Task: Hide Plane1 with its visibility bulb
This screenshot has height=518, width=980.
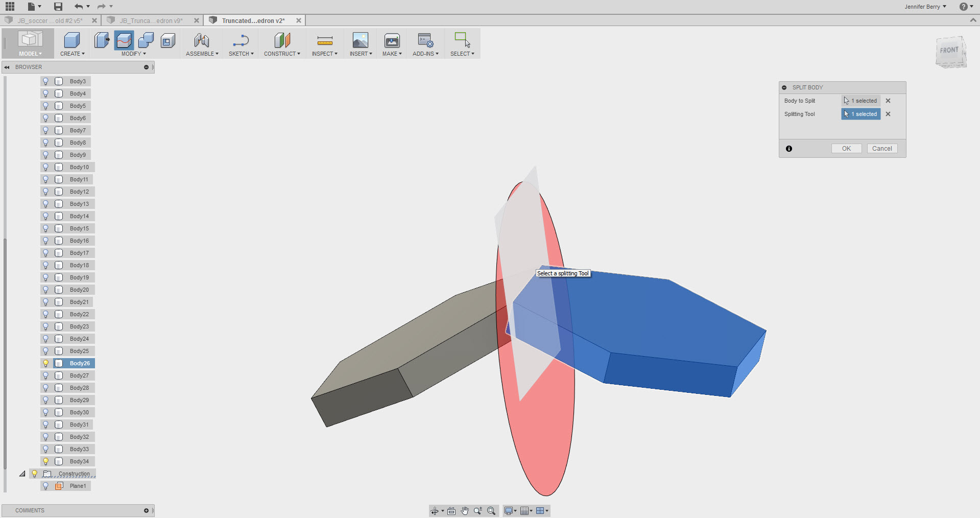Action: (45, 486)
